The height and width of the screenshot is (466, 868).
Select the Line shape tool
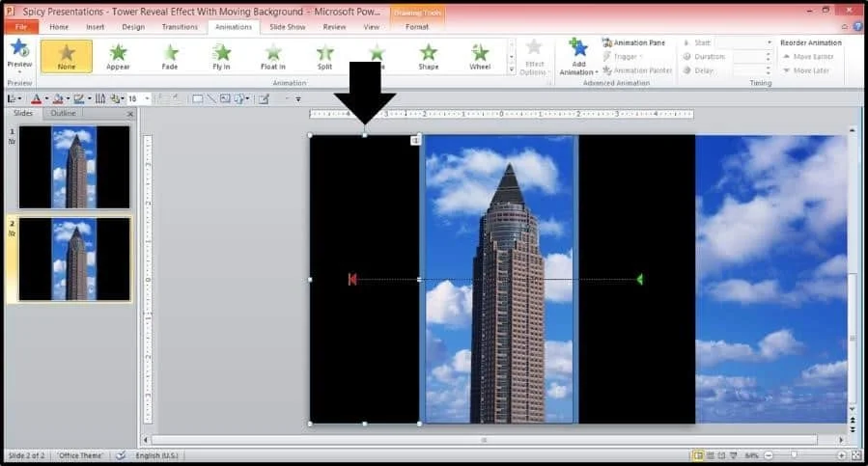click(x=210, y=98)
